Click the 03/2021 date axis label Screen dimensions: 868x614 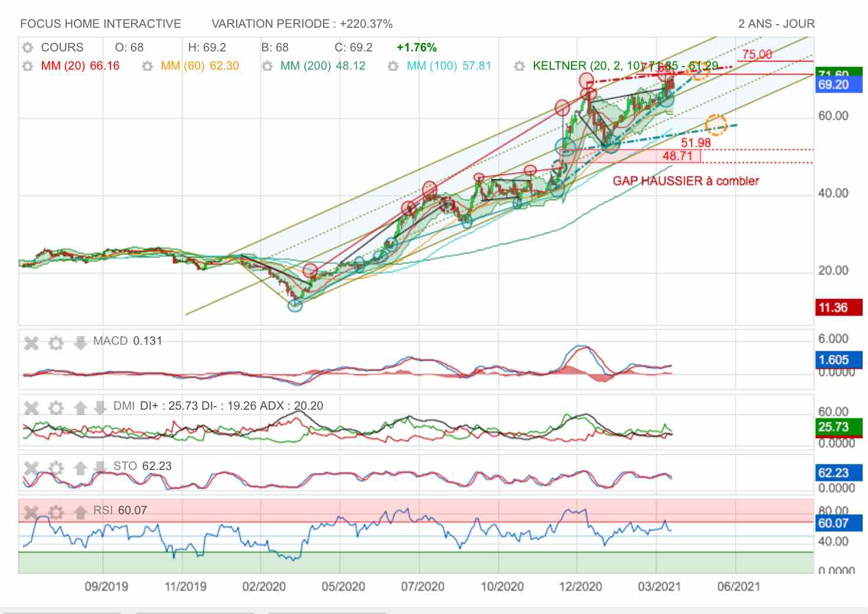pos(659,587)
